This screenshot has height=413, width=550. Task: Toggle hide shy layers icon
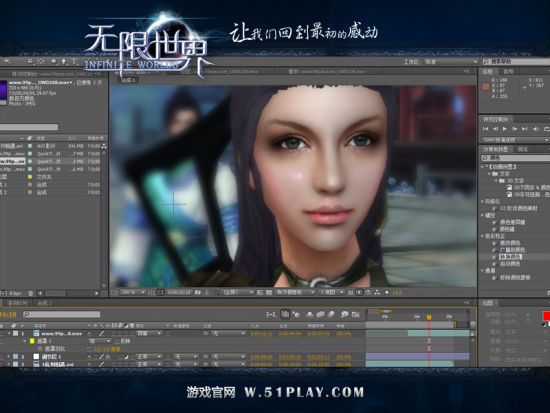point(309,315)
